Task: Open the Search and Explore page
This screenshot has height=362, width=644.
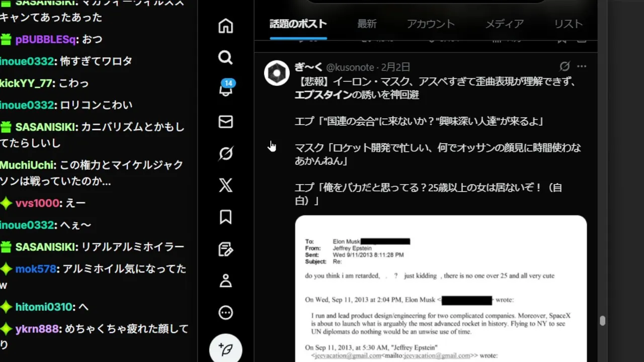Action: pyautogui.click(x=225, y=57)
